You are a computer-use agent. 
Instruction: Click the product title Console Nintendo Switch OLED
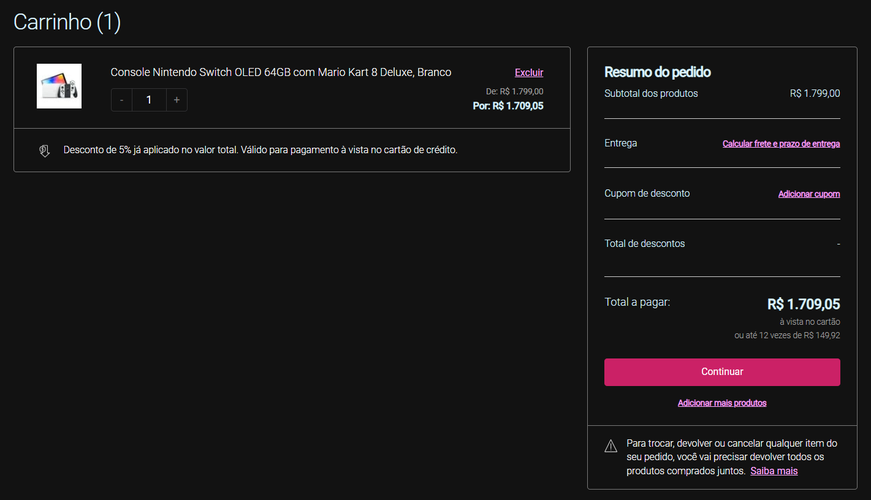pyautogui.click(x=281, y=72)
